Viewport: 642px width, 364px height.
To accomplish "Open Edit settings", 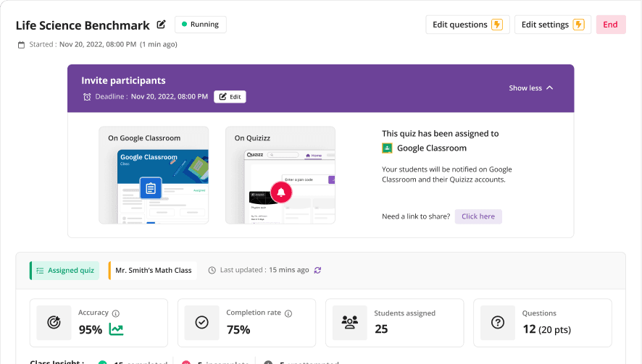I will 553,25.
